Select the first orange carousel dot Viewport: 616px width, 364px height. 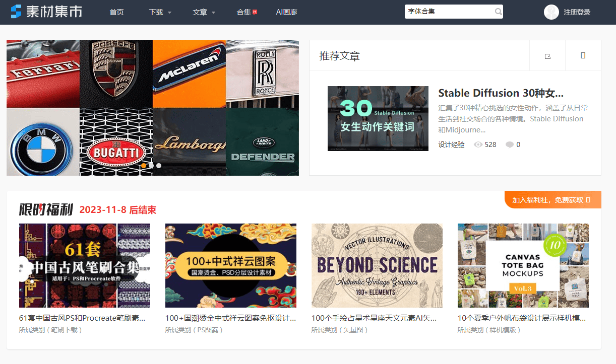pyautogui.click(x=144, y=166)
